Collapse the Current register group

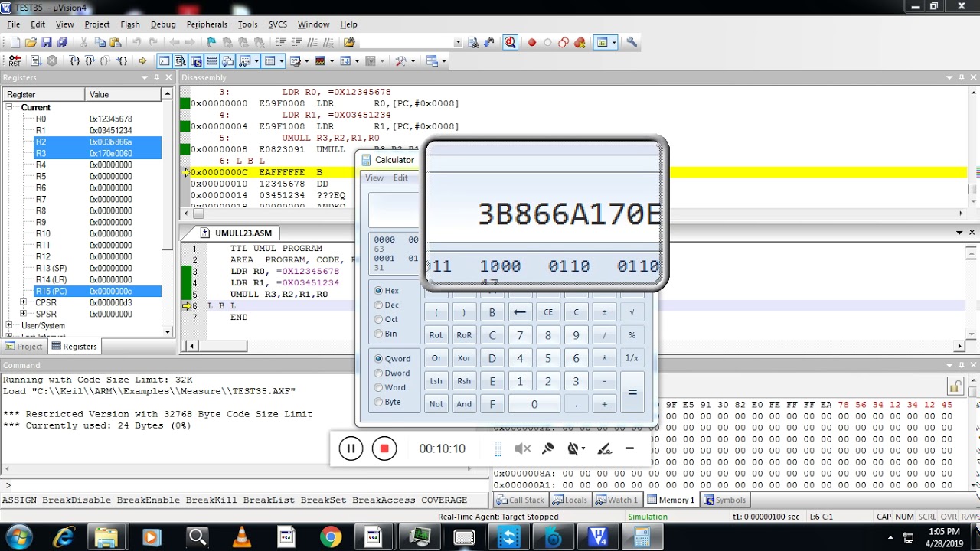pos(10,108)
